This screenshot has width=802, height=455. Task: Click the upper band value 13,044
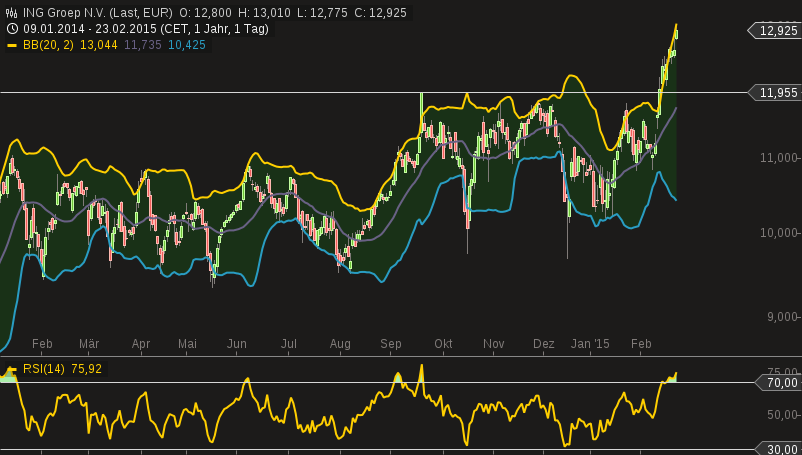click(98, 45)
